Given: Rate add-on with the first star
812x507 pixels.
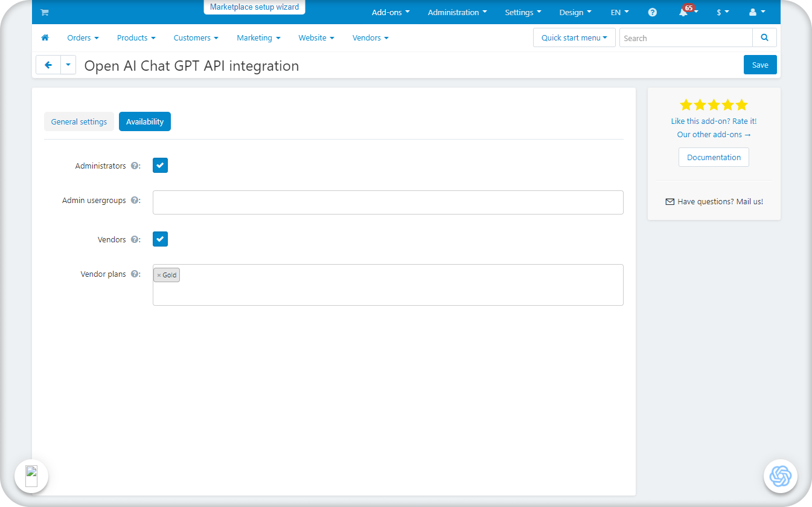Looking at the screenshot, I should coord(686,105).
